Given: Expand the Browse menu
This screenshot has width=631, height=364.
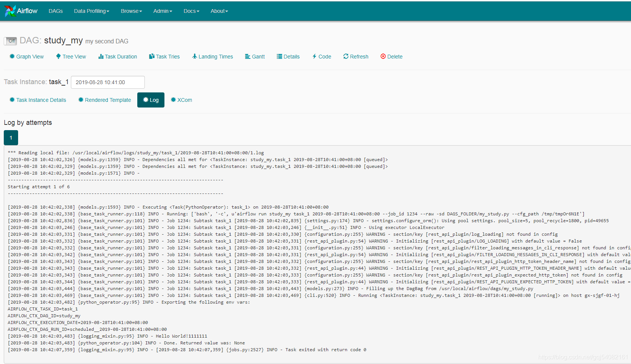Looking at the screenshot, I should coord(131,11).
